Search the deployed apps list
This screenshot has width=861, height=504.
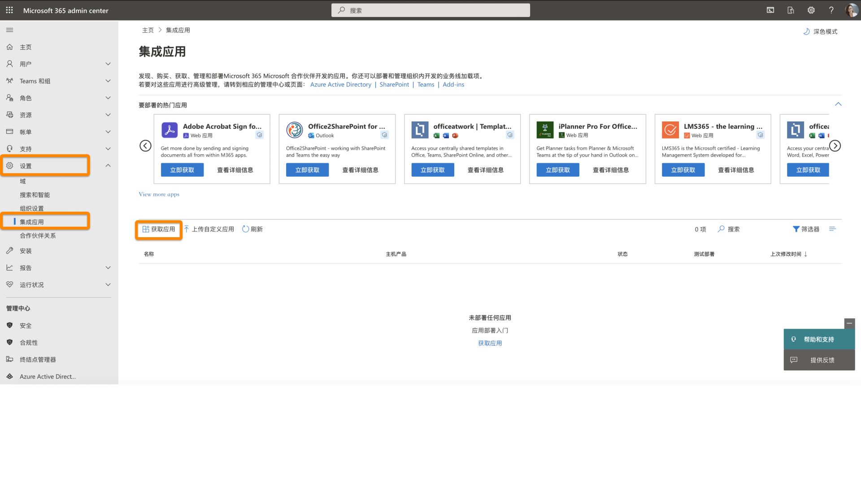point(729,229)
